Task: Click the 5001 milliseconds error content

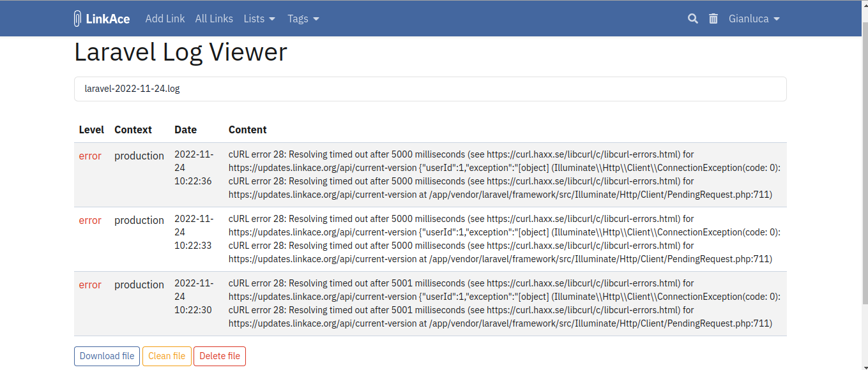Action: (x=505, y=303)
